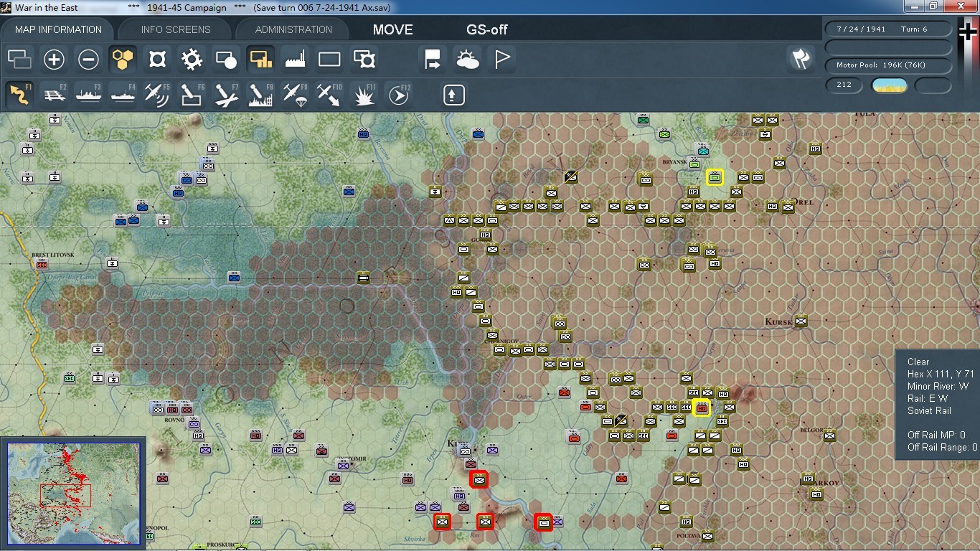This screenshot has width=980, height=551.
Task: Select the F6 bomb unit icon
Action: point(192,95)
